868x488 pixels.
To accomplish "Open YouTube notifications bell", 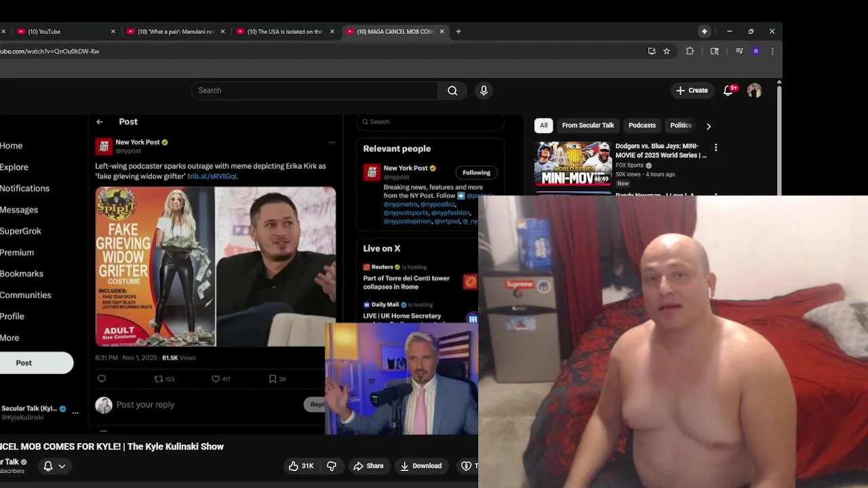I will point(728,90).
